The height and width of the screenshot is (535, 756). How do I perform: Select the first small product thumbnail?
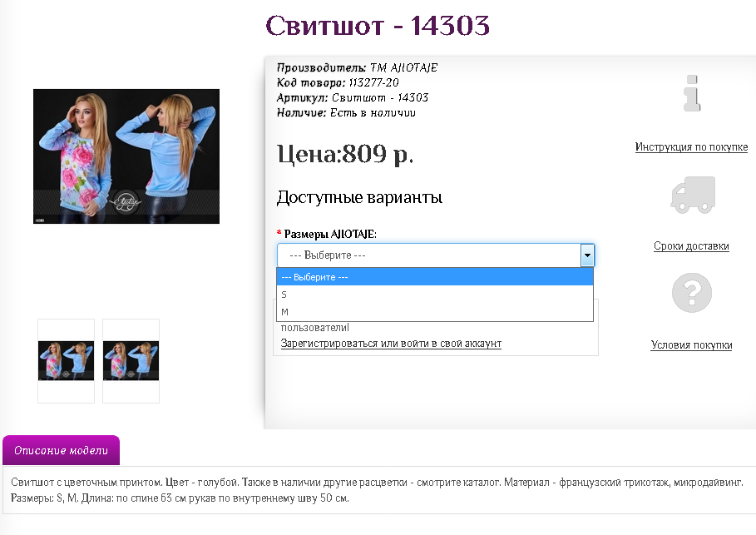(x=66, y=361)
